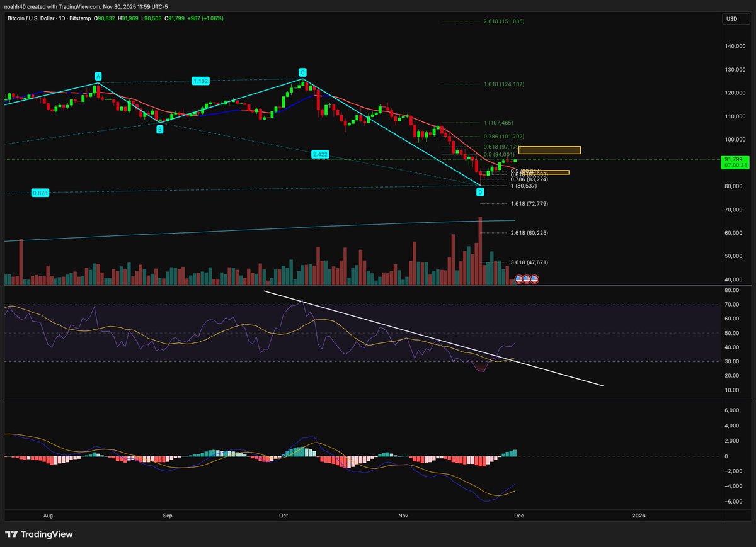Click 2026 on the time axis
The image size is (756, 547).
point(639,516)
